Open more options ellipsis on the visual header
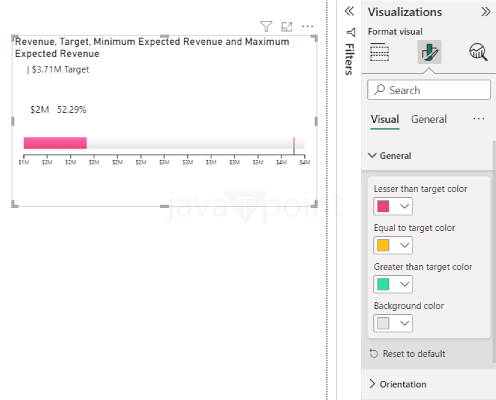The image size is (496, 400). tap(307, 26)
